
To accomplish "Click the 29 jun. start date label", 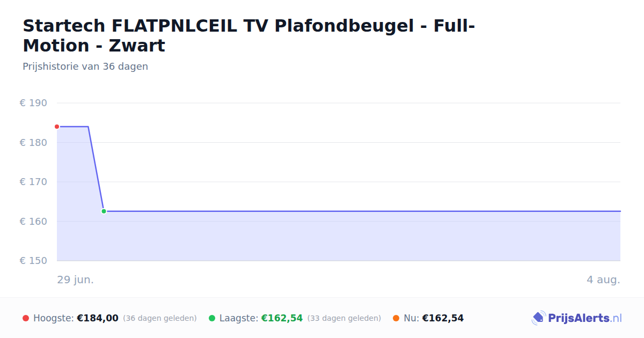I will [x=76, y=280].
